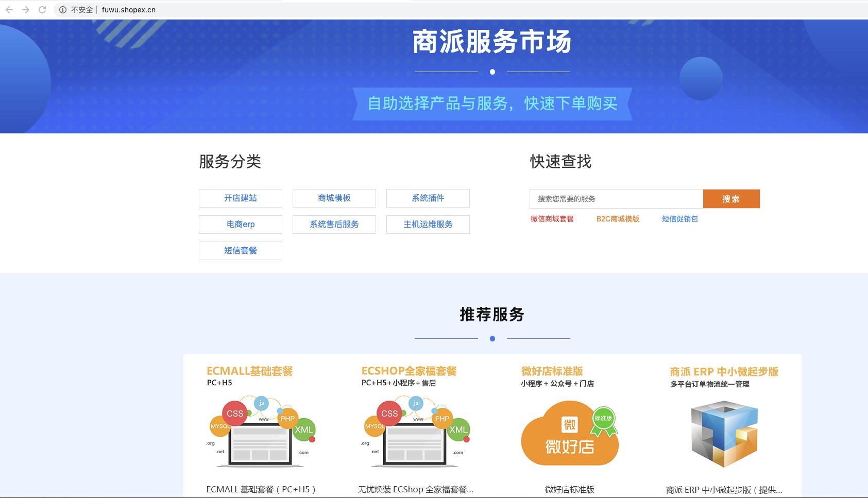The height and width of the screenshot is (498, 868).
Task: Select the 主机运维服务 service category
Action: point(428,225)
